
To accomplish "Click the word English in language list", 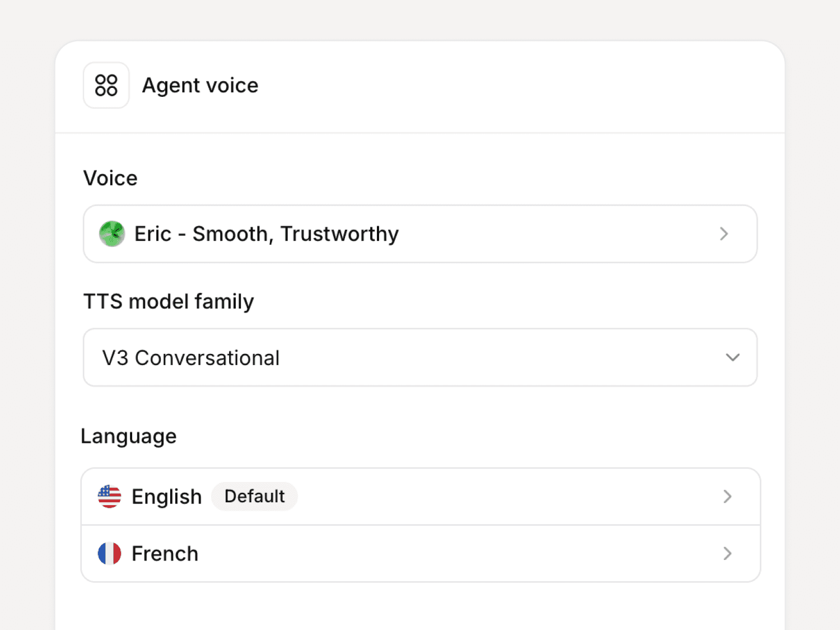I will point(166,497).
